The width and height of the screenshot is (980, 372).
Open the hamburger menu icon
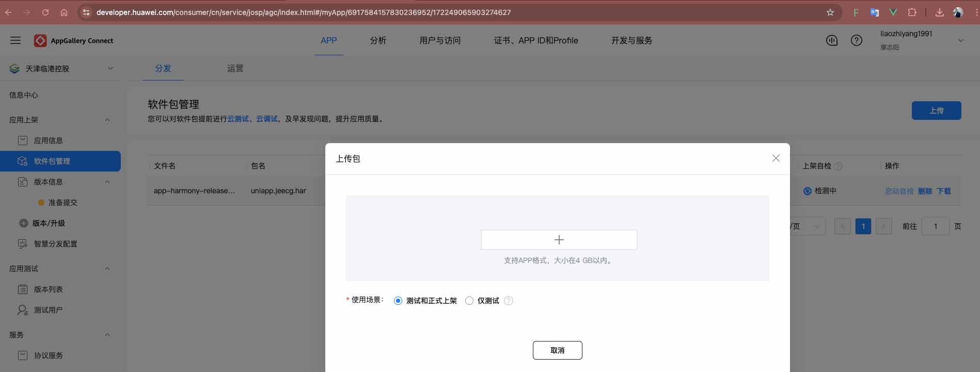15,40
